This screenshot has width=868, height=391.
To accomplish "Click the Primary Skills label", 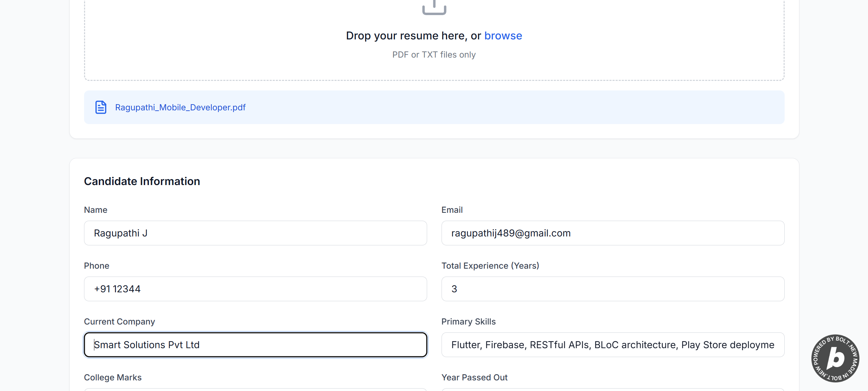I will tap(468, 321).
